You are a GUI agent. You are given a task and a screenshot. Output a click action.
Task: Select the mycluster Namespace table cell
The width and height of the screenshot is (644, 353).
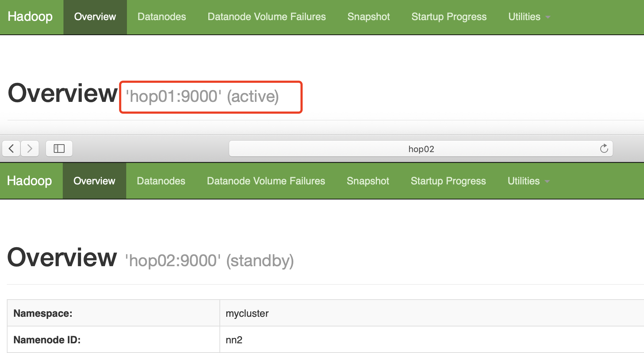tap(247, 313)
